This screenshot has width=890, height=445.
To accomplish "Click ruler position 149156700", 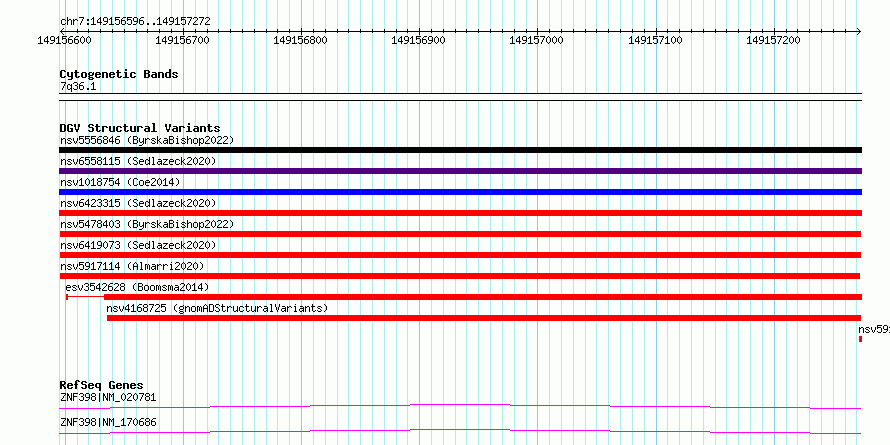I will pos(182,40).
